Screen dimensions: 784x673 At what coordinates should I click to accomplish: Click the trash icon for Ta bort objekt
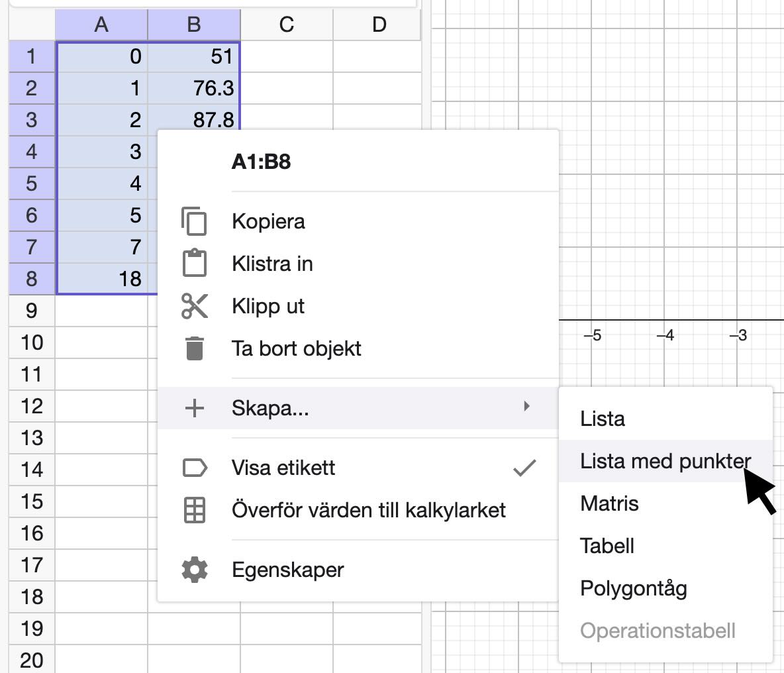[193, 348]
